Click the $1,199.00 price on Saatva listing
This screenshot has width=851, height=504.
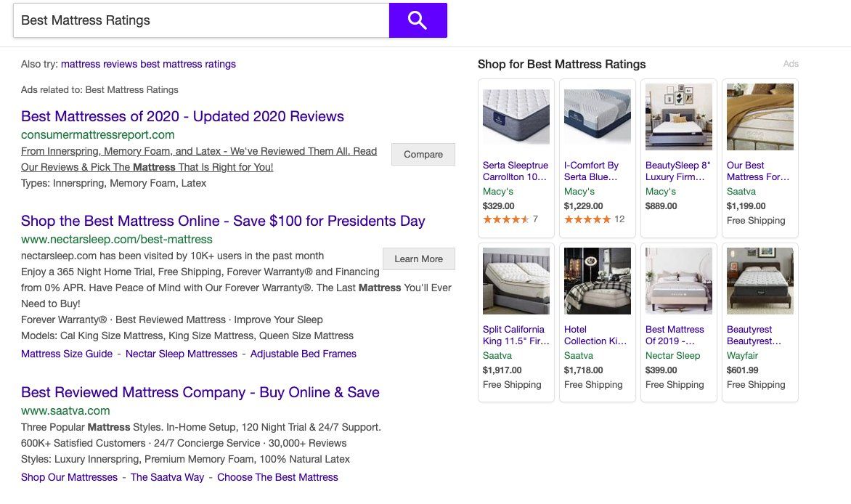(746, 206)
